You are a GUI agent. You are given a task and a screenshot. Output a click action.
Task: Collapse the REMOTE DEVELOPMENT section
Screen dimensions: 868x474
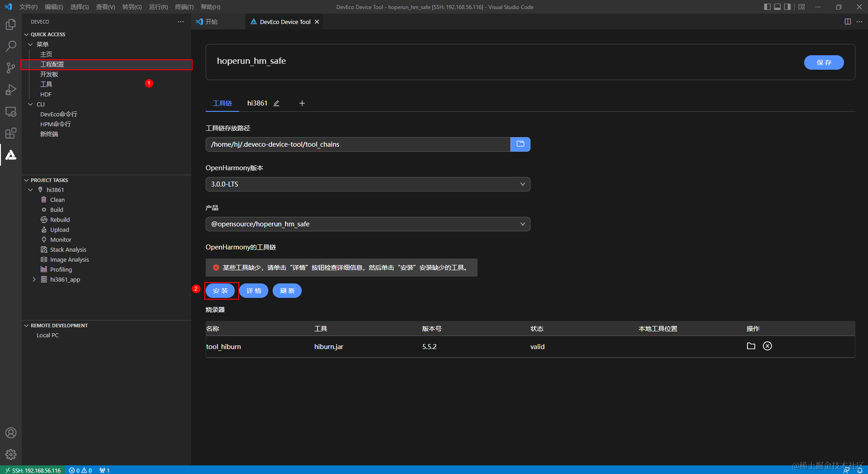pyautogui.click(x=26, y=326)
